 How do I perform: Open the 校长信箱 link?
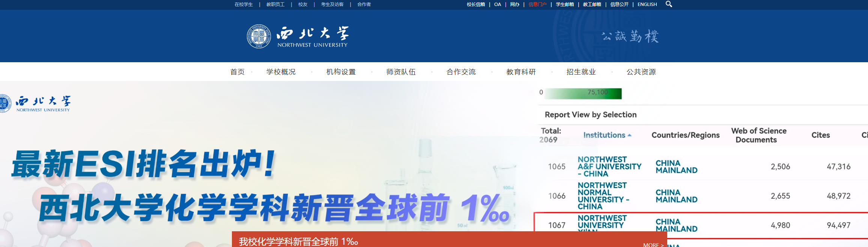(476, 4)
